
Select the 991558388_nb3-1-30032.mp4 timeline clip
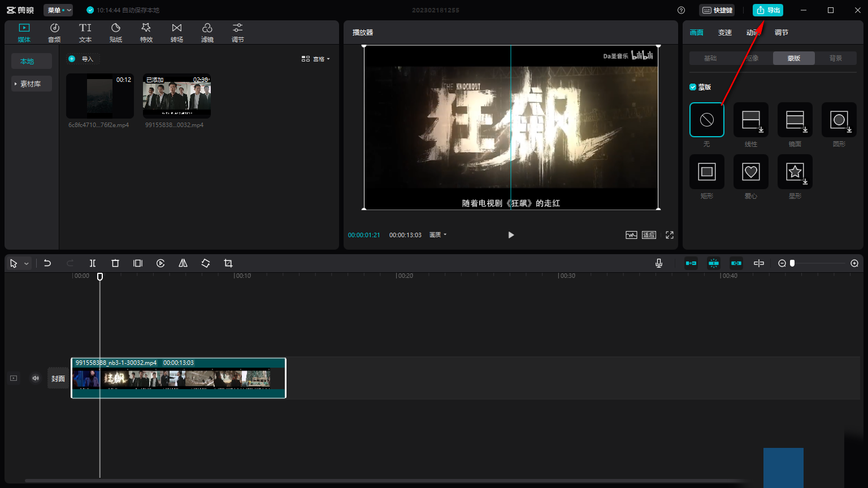click(179, 378)
